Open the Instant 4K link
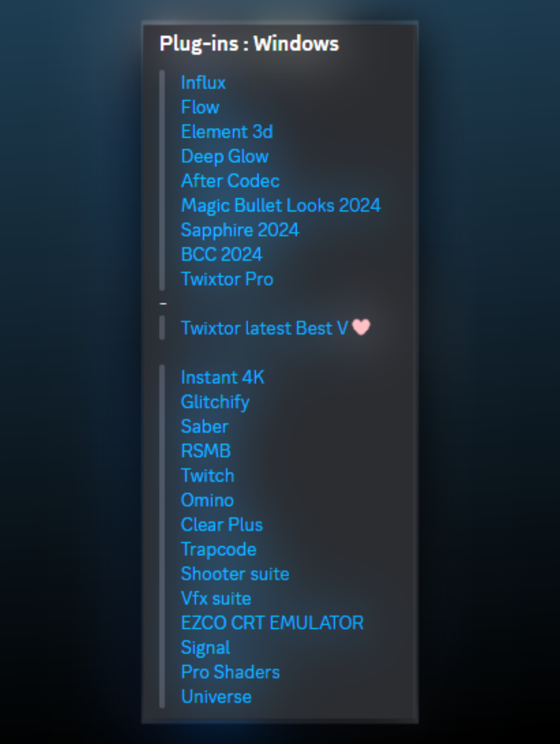This screenshot has height=744, width=560. coord(222,377)
